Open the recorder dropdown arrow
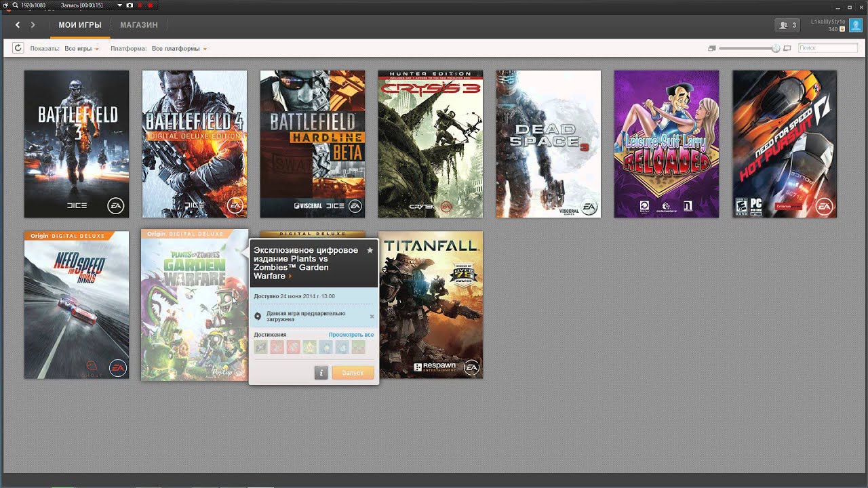Screen dimensions: 868x488 [x=120, y=5]
